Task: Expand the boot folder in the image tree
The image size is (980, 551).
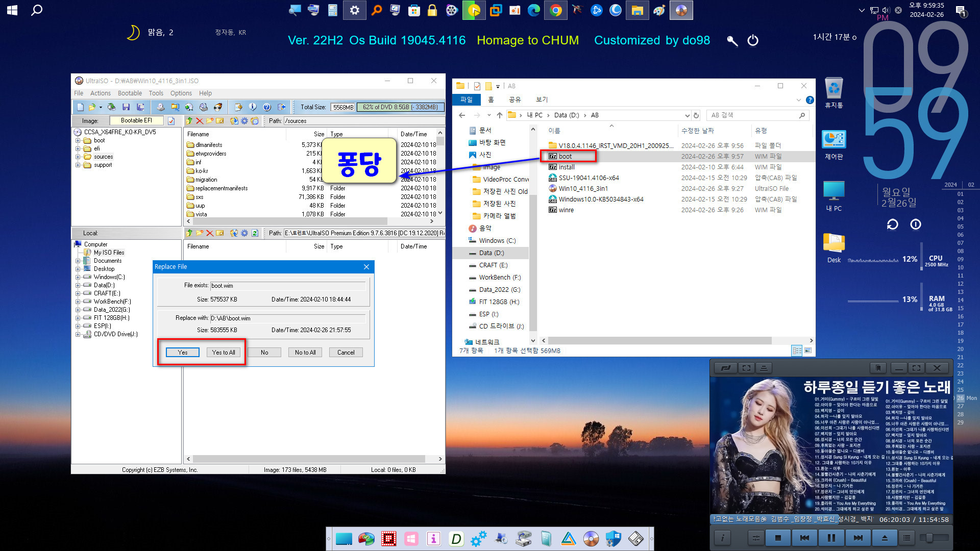Action: point(78,140)
